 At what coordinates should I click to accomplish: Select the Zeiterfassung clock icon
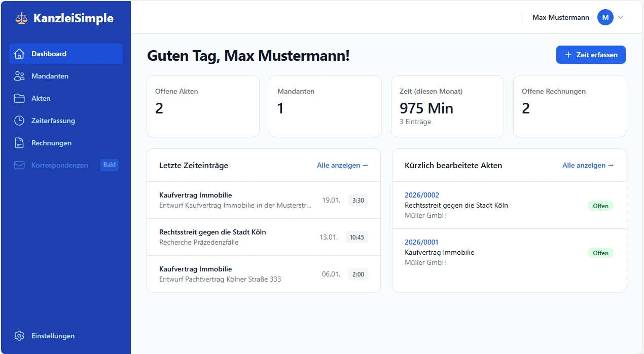[x=19, y=120]
